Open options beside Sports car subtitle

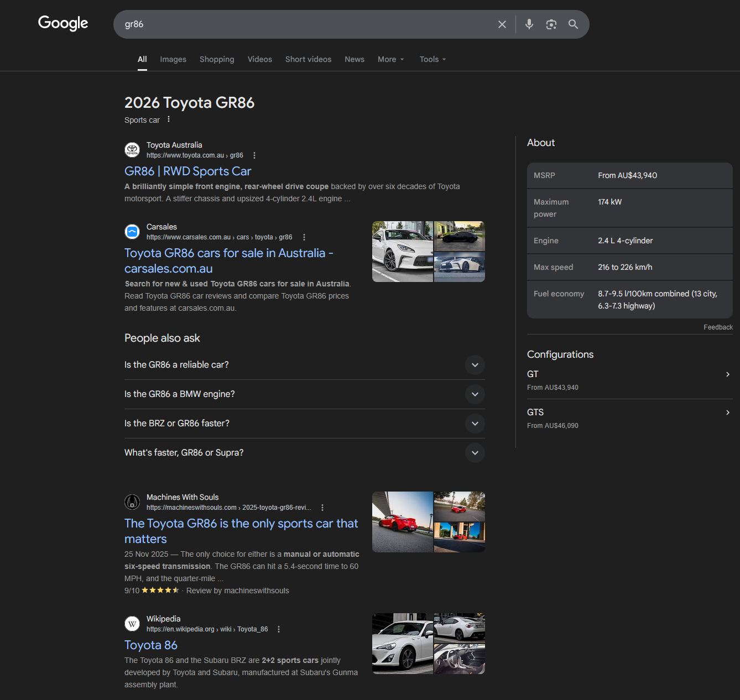pos(169,119)
